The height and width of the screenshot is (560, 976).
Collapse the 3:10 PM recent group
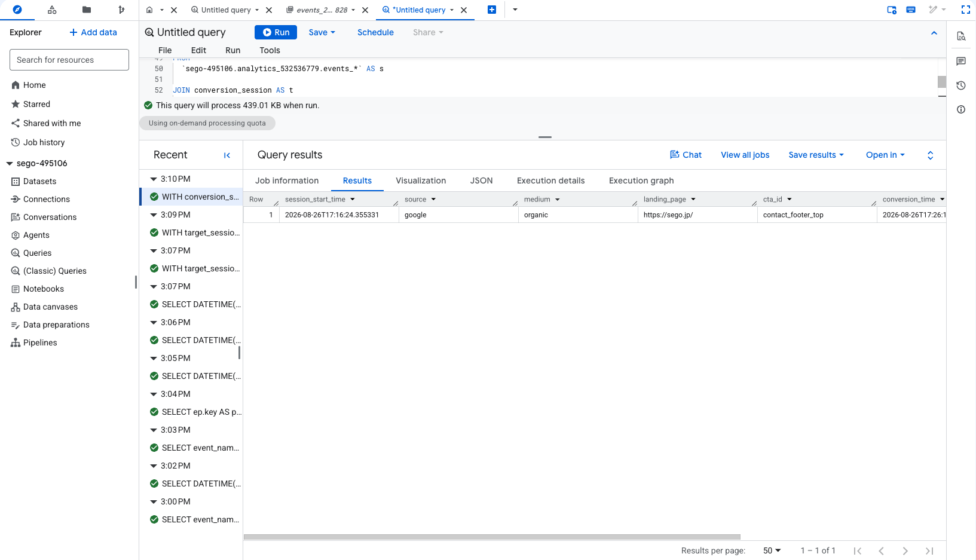[x=154, y=179]
